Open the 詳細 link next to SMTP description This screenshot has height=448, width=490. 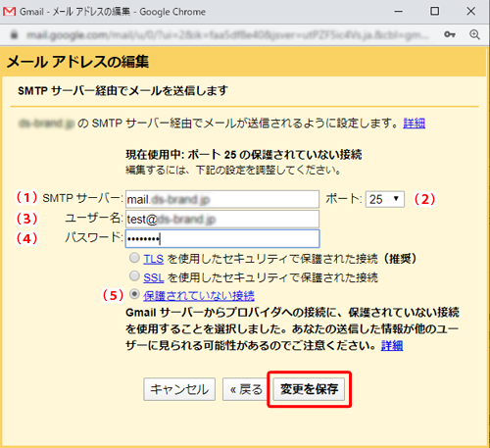tap(414, 124)
